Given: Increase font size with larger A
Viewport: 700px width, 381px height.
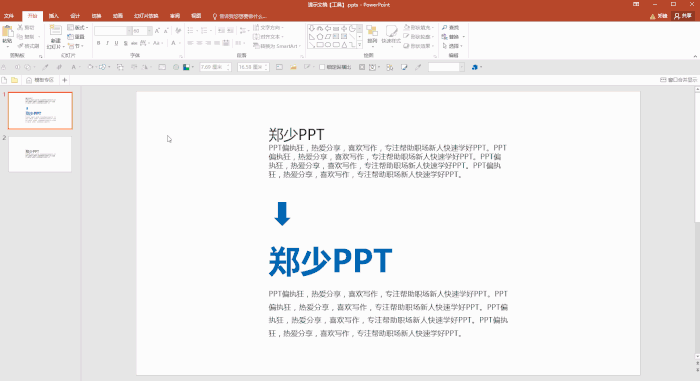Looking at the screenshot, I should 157,31.
